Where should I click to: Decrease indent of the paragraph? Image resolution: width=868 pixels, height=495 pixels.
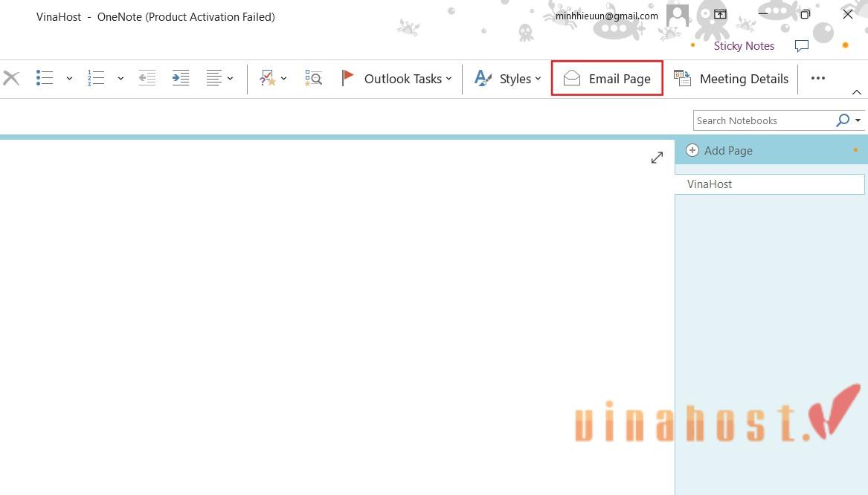pos(147,78)
